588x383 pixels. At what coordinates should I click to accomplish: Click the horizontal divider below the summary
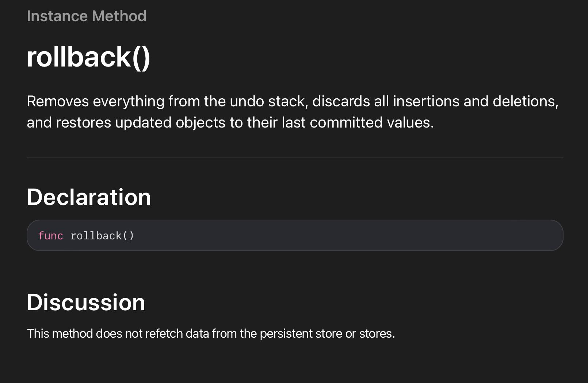[295, 158]
